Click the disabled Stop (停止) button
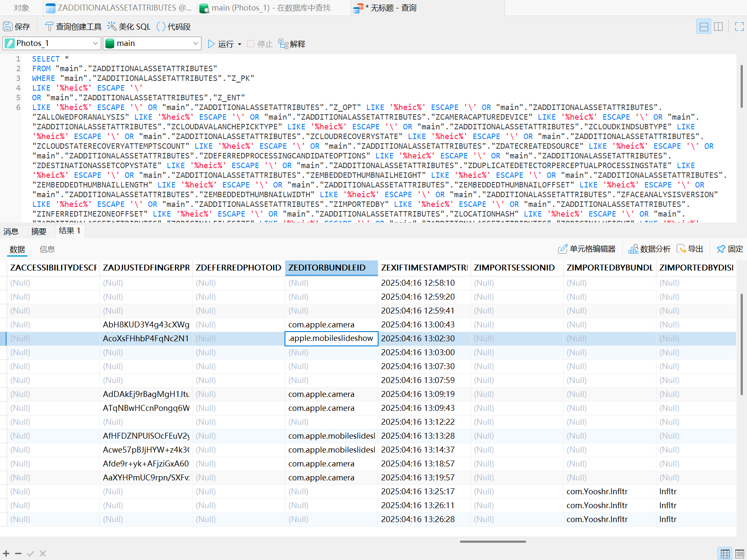Screen dimensions: 747x560 260,44
